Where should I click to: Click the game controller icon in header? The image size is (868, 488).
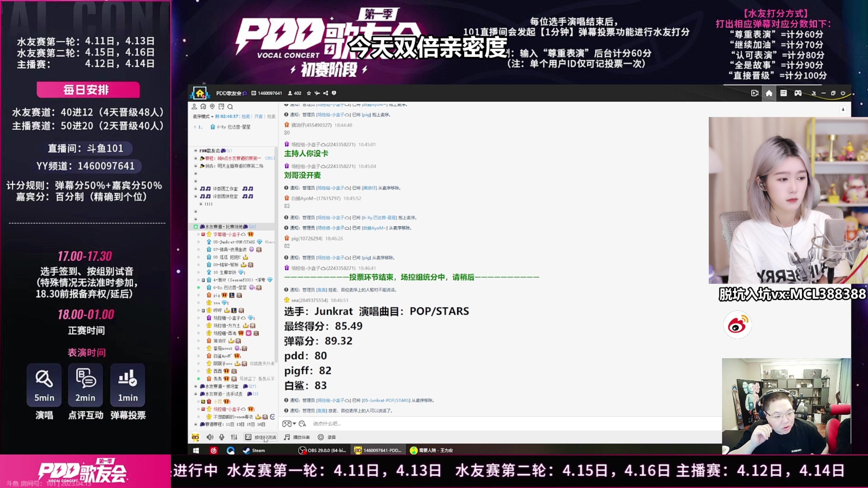click(798, 93)
